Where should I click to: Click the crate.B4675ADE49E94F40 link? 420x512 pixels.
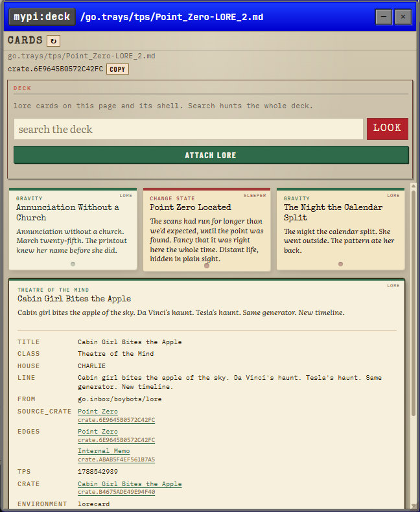pos(116,492)
